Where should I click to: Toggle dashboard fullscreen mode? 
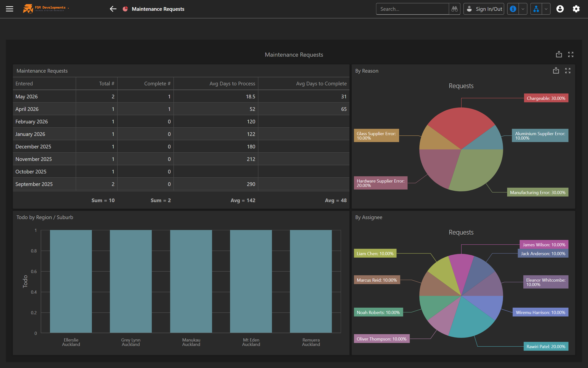[x=571, y=54]
